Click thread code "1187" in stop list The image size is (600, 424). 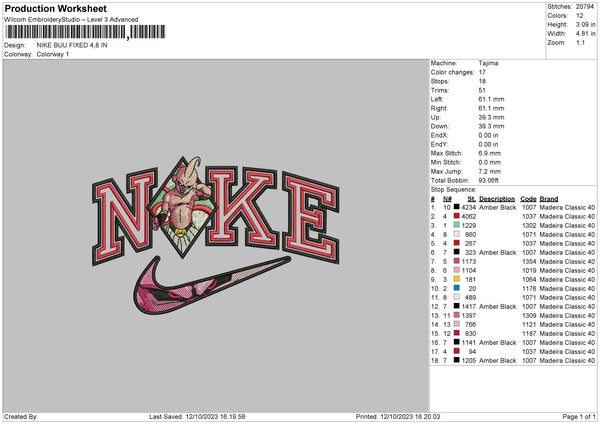pyautogui.click(x=529, y=334)
